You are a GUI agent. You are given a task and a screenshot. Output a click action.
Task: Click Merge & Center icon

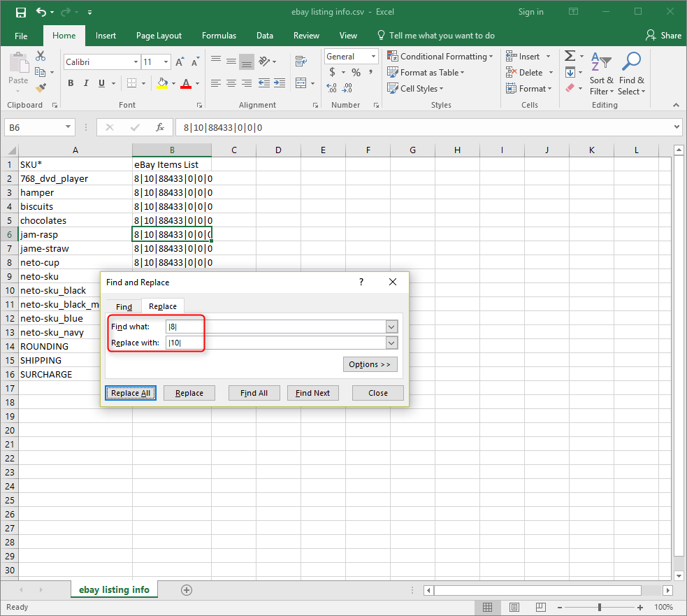(301, 83)
